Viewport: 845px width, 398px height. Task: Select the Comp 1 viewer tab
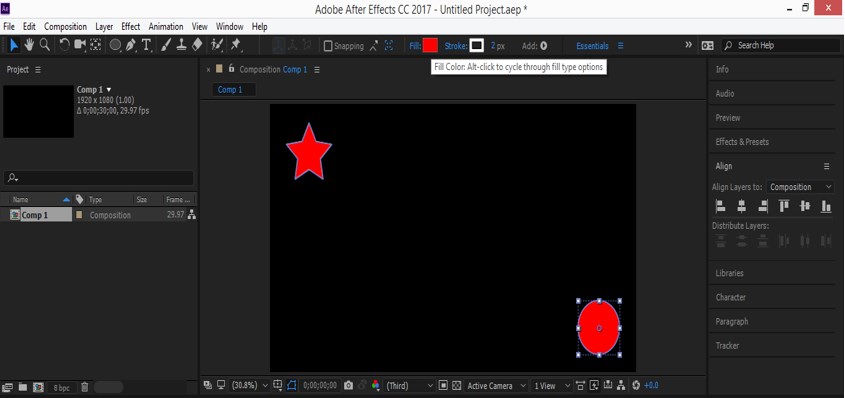coord(230,90)
